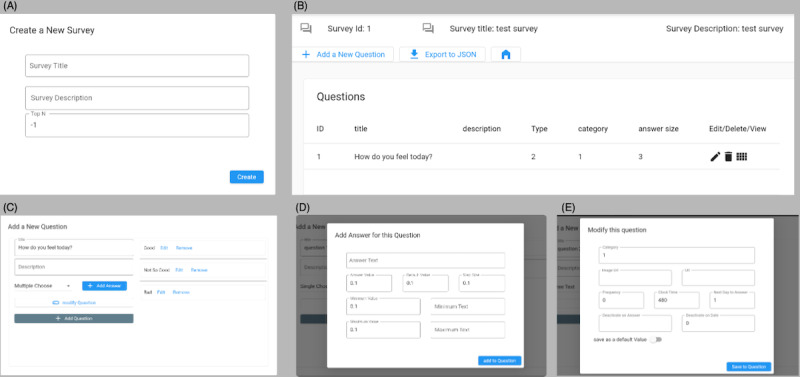Open the Multiple Choose question type dropdown
800x377 pixels.
pos(43,286)
